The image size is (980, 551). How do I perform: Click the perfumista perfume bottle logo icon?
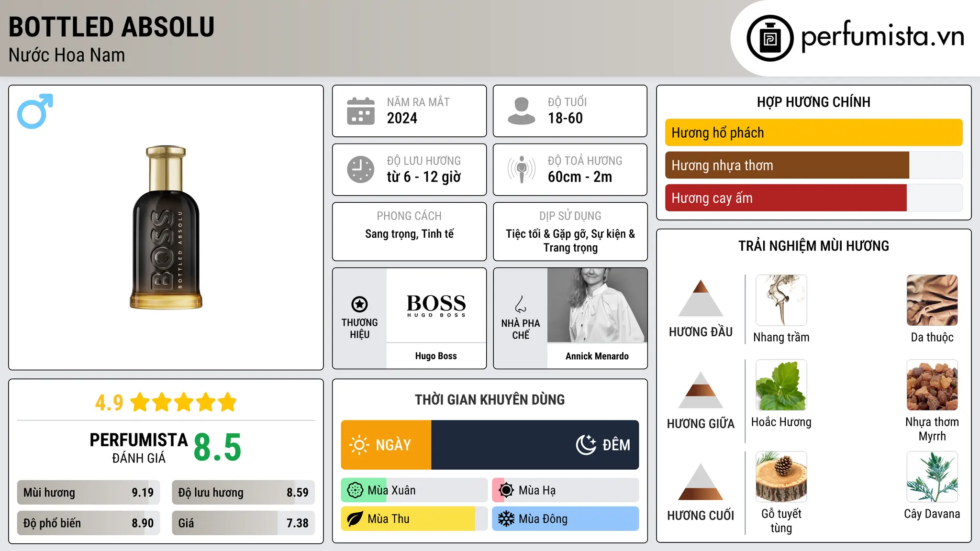[770, 38]
